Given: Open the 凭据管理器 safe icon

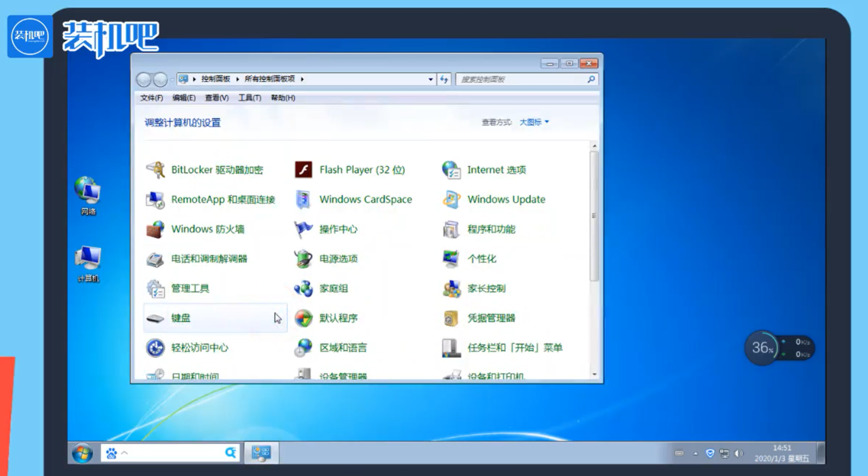Looking at the screenshot, I should (452, 318).
